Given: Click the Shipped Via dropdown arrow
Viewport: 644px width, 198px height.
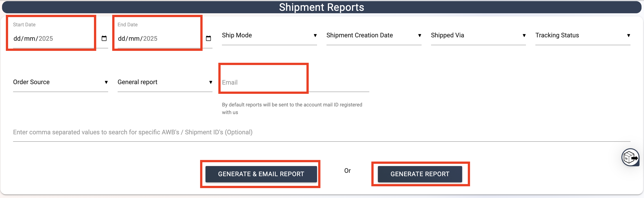Looking at the screenshot, I should [x=524, y=36].
